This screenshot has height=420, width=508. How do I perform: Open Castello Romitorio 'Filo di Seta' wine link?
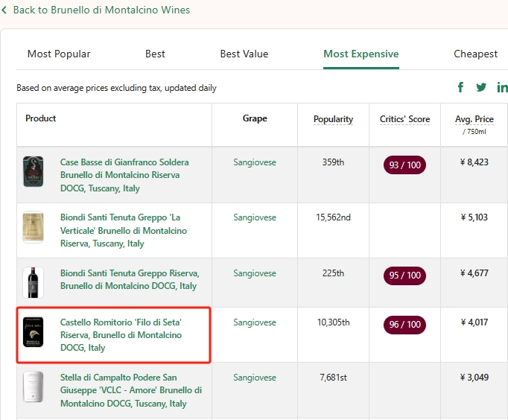[x=121, y=335]
